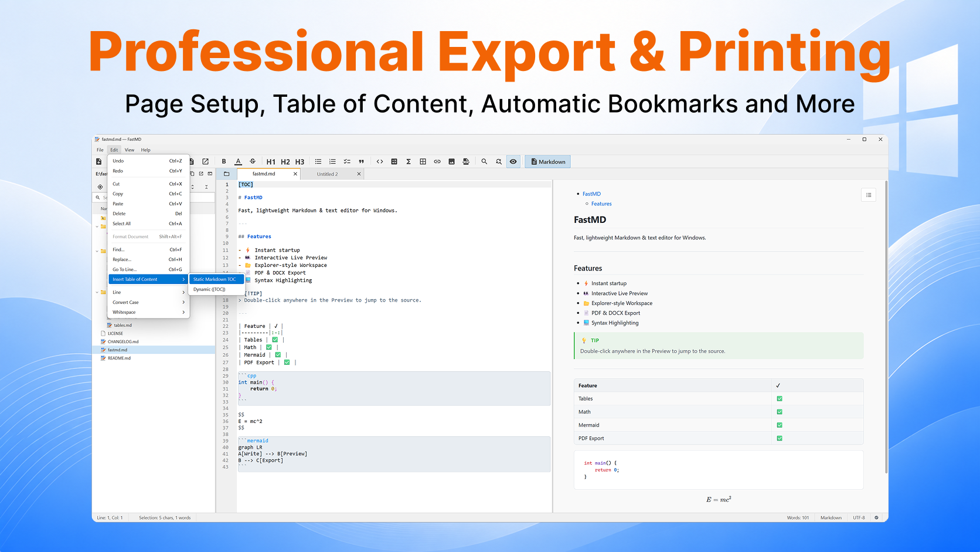Open Find and Replace toolbar icon

[499, 161]
